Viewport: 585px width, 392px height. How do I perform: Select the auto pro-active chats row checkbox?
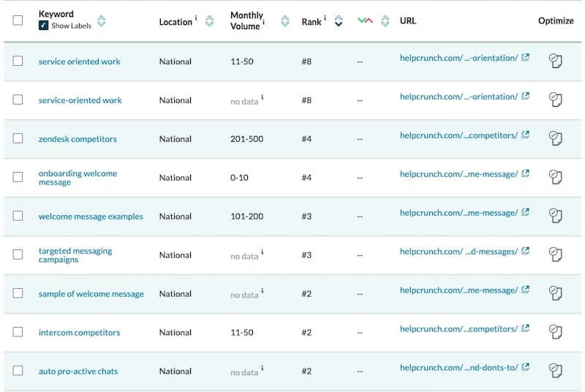18,371
